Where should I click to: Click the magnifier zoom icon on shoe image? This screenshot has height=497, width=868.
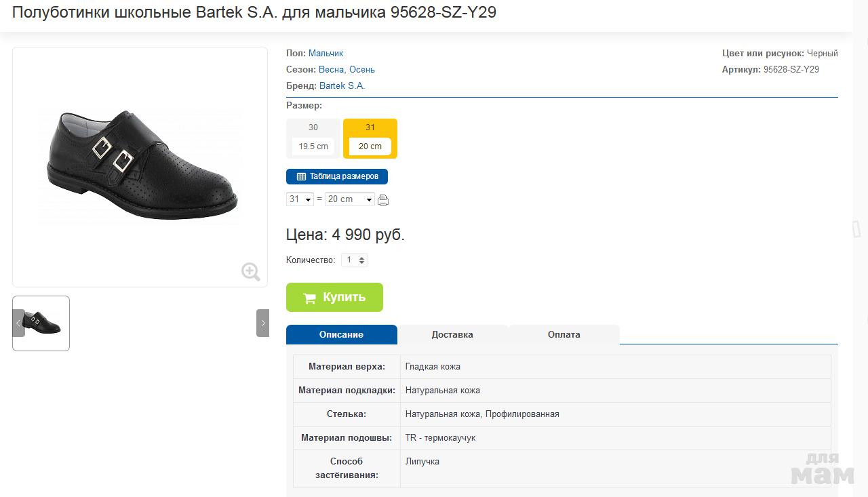(251, 271)
